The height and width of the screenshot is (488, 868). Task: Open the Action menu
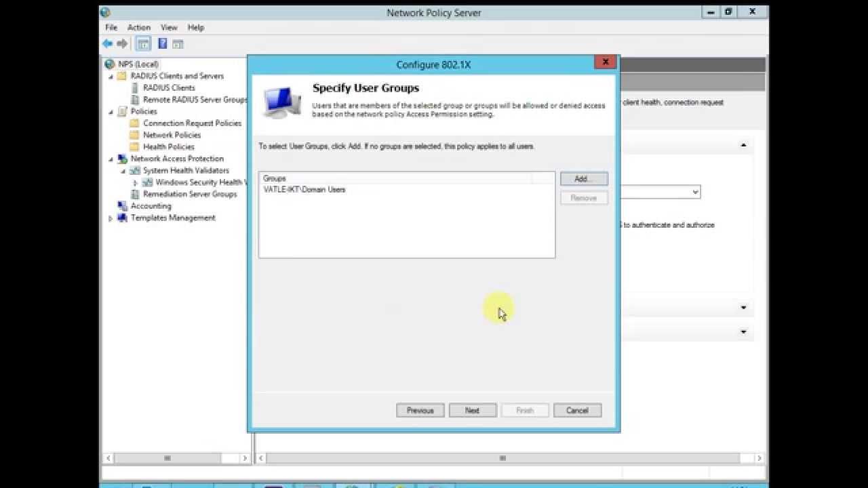139,27
